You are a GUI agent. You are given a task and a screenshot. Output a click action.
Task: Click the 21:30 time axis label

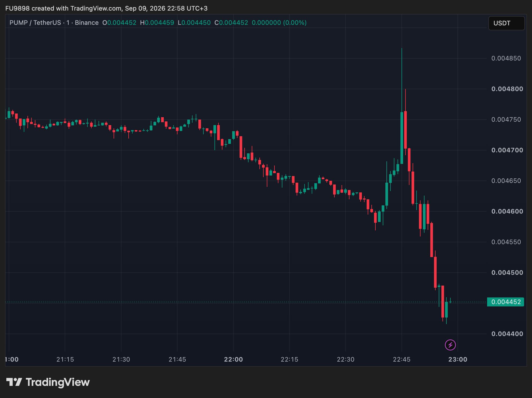pyautogui.click(x=121, y=359)
